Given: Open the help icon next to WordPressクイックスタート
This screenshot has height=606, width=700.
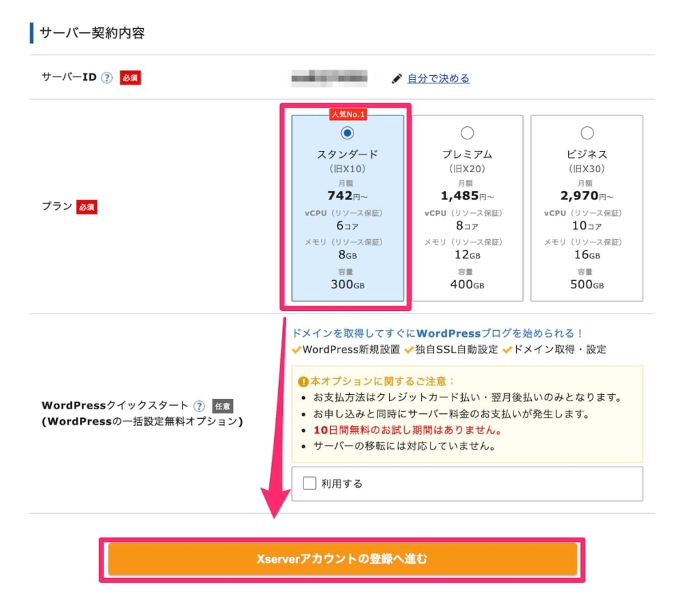Looking at the screenshot, I should 199,406.
